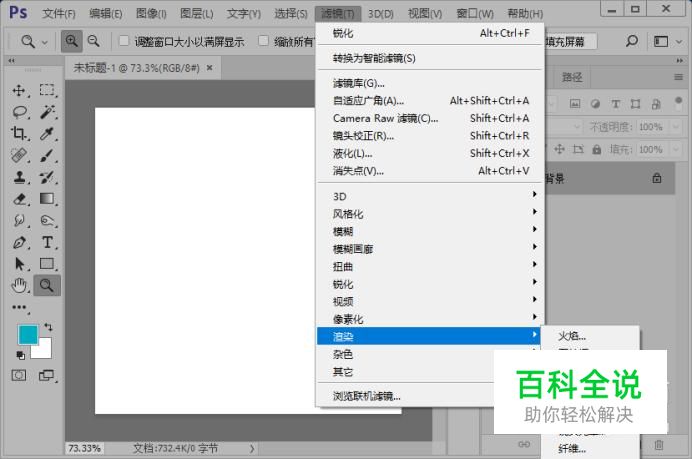The height and width of the screenshot is (459, 692).
Task: Expand the 扭曲 submenu
Action: pyautogui.click(x=430, y=267)
